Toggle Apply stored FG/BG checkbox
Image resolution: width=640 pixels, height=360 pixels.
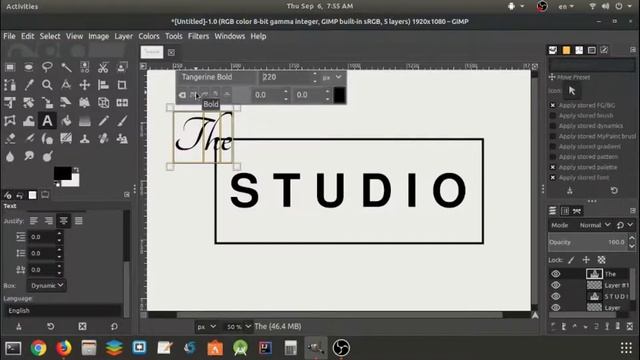click(x=553, y=105)
